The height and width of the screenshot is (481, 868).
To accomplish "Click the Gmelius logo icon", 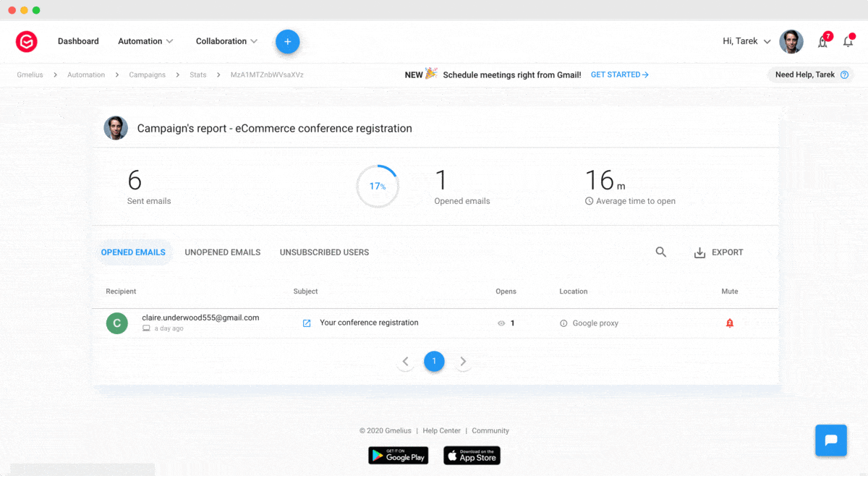I will click(27, 41).
